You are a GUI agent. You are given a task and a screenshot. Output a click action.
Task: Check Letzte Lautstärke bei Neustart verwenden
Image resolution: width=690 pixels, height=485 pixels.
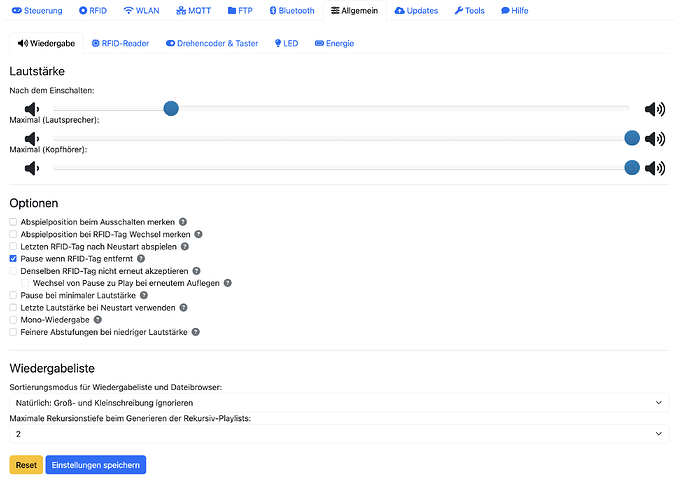[13, 308]
